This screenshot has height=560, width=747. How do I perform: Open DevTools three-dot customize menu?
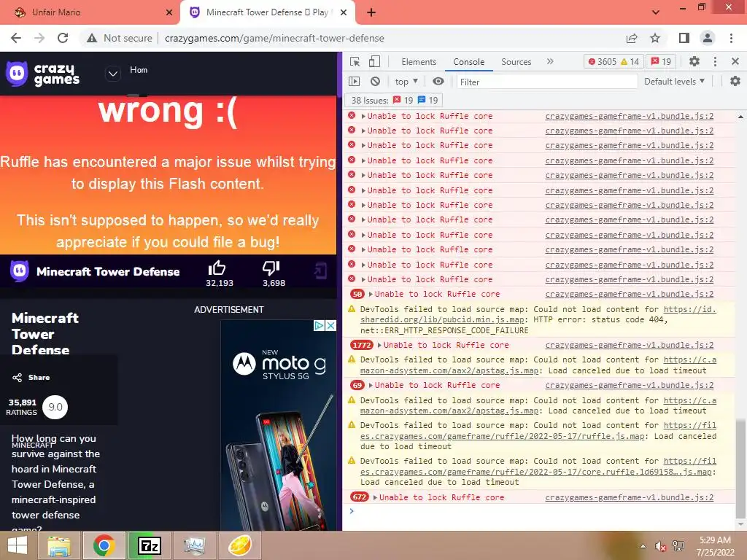715,61
